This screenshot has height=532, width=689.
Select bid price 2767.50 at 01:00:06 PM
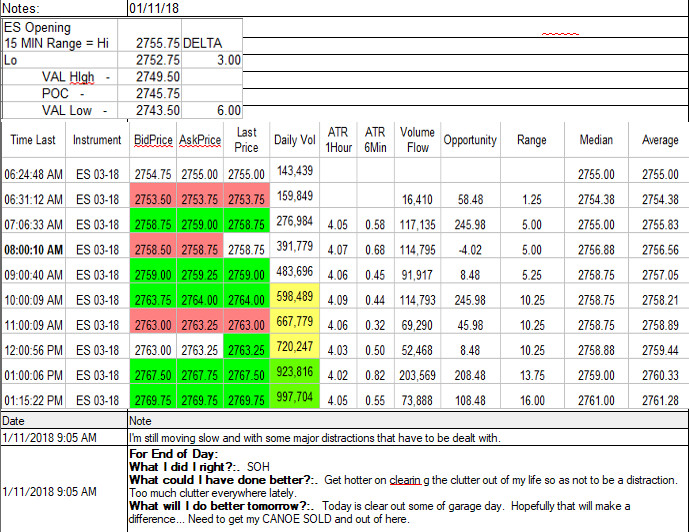(153, 371)
